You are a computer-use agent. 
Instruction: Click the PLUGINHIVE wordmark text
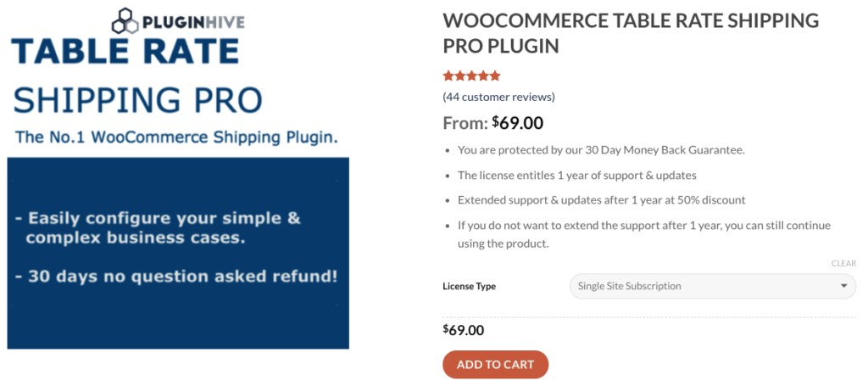point(192,20)
